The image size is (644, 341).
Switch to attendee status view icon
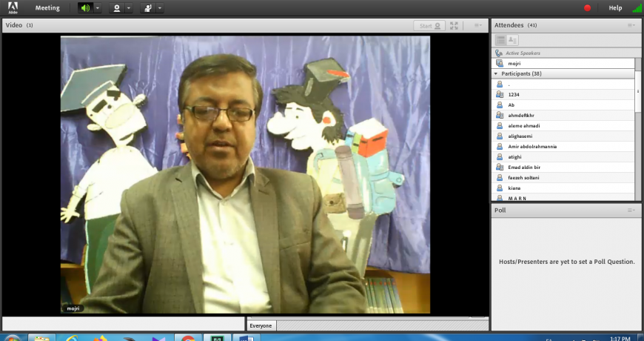pyautogui.click(x=513, y=39)
